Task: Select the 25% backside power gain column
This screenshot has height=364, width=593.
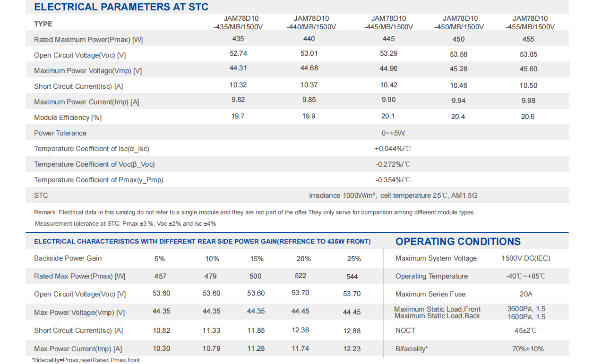Action: coord(354,259)
